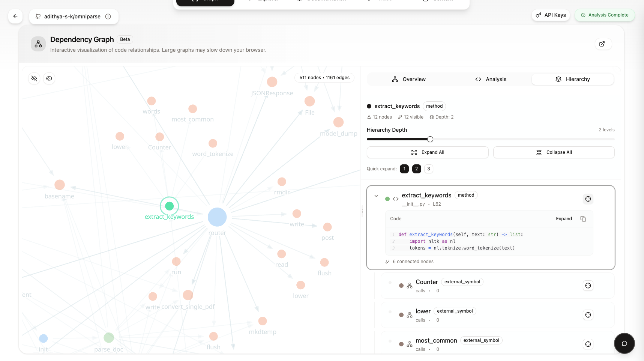Click the lower external_symbol row
Screen dimensions: 644x361
tap(497, 315)
